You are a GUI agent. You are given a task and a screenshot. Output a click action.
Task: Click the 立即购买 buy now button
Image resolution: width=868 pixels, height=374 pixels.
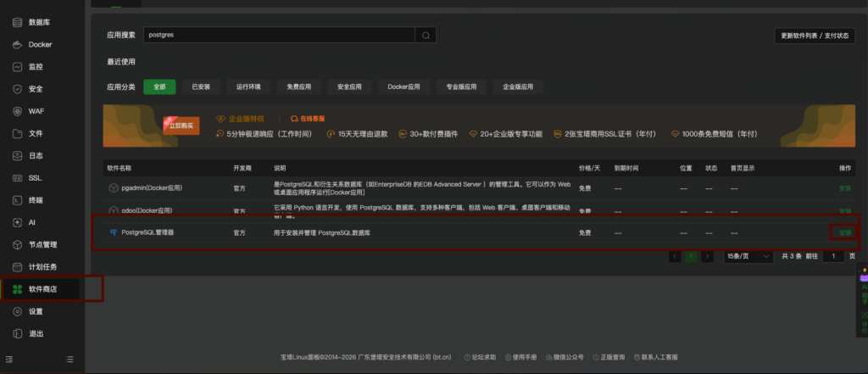(181, 126)
